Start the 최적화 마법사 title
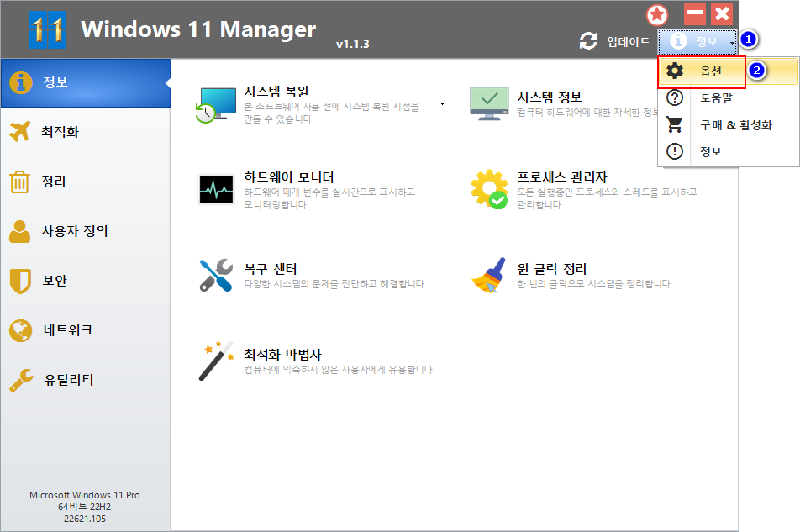The height and width of the screenshot is (532, 800). (x=282, y=354)
